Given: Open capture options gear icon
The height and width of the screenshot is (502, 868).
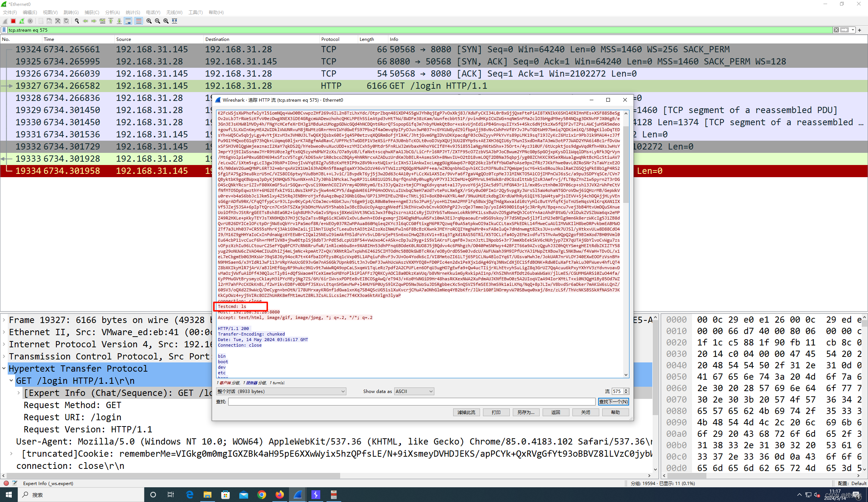Looking at the screenshot, I should 30,21.
